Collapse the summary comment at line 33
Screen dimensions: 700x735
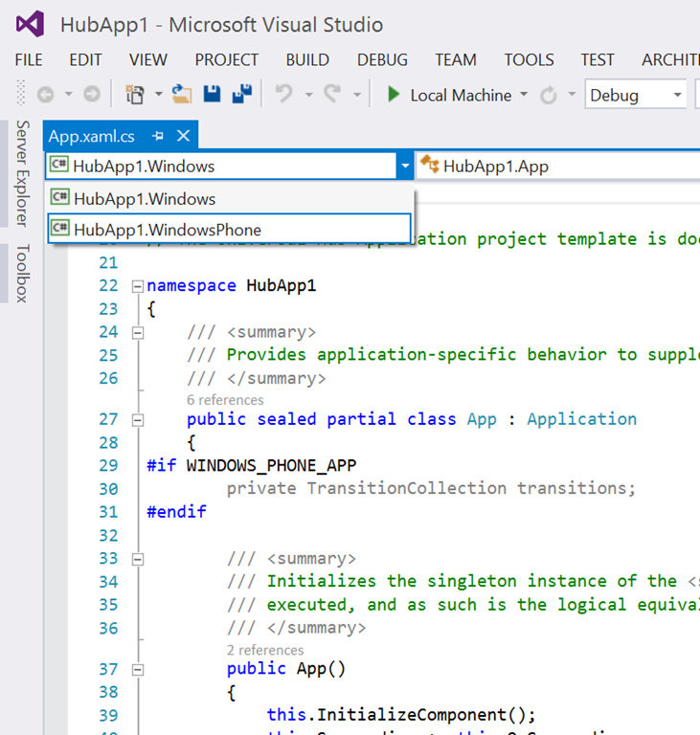(x=138, y=560)
